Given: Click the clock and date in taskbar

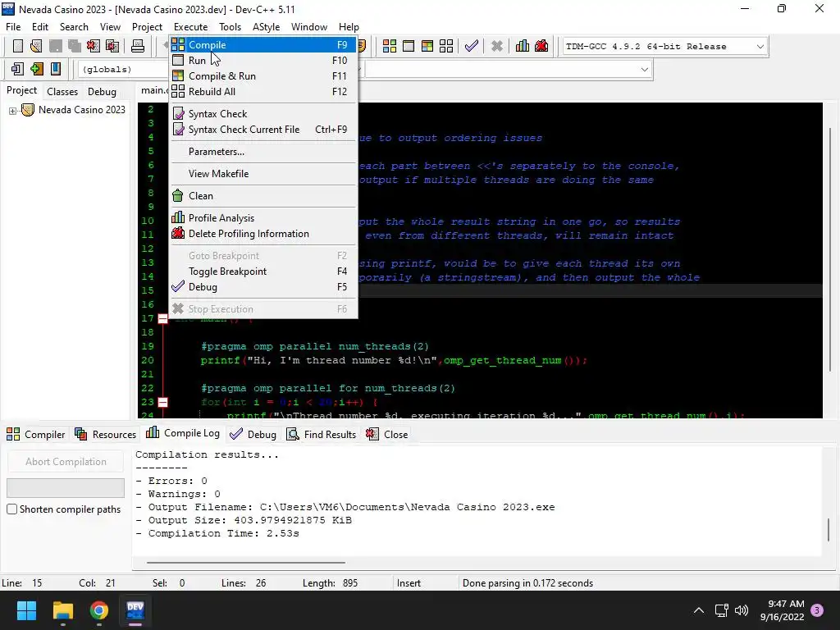Looking at the screenshot, I should (x=782, y=610).
